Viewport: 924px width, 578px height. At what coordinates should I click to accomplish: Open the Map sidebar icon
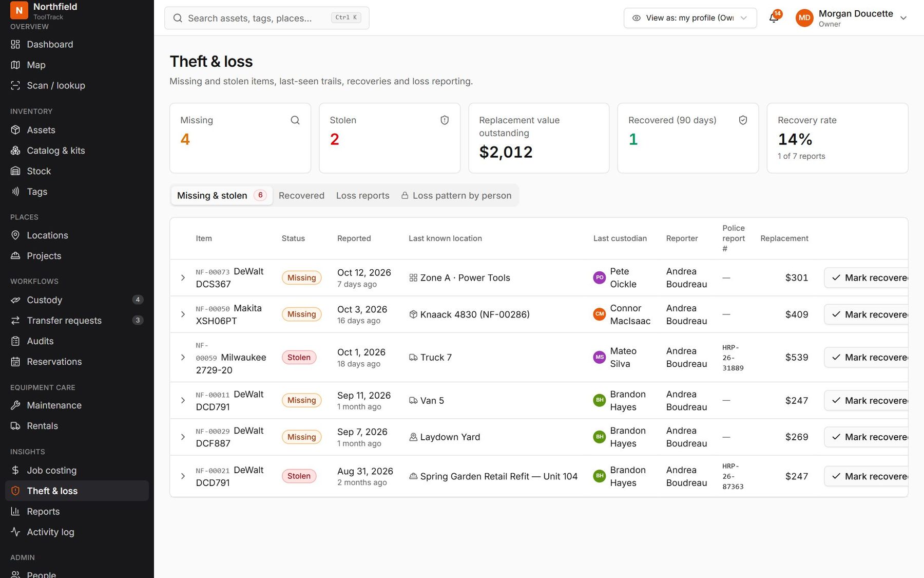(x=15, y=65)
